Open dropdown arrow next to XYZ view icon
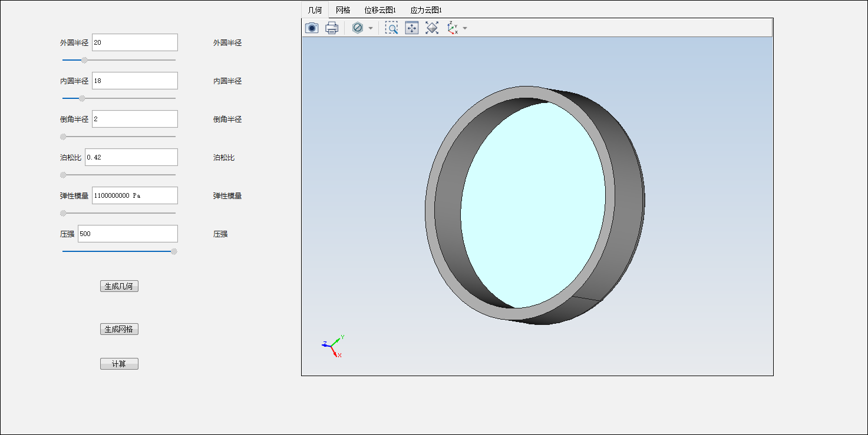The height and width of the screenshot is (435, 868). pyautogui.click(x=465, y=28)
